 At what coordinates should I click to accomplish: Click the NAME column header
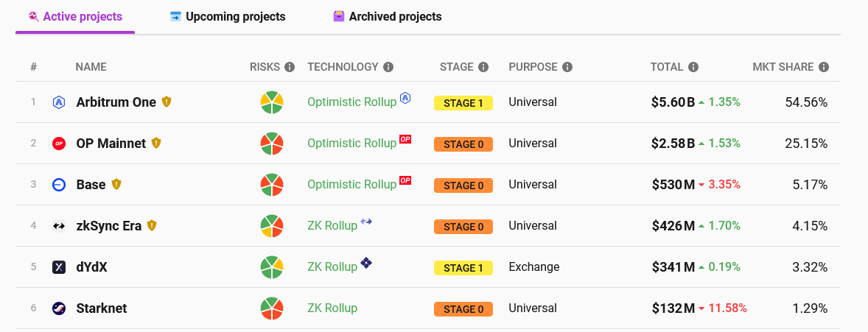click(x=91, y=67)
